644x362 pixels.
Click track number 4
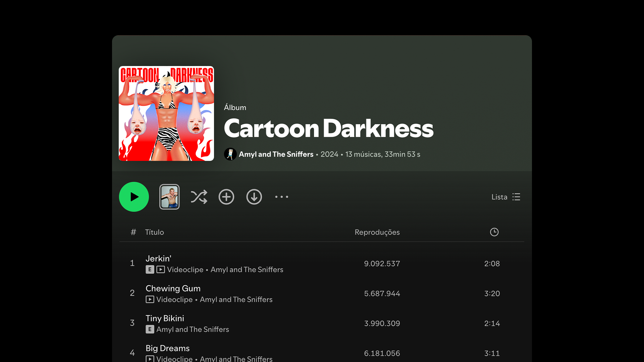[132, 353]
